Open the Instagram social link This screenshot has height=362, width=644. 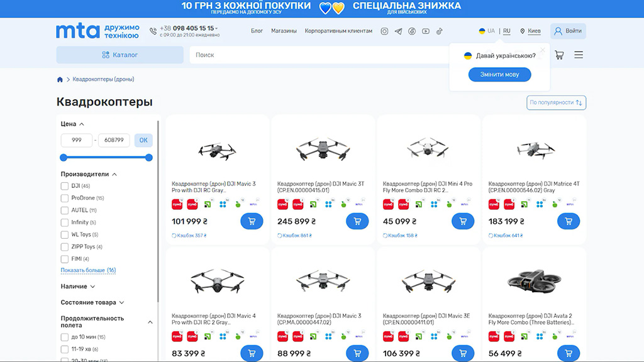[x=384, y=31]
